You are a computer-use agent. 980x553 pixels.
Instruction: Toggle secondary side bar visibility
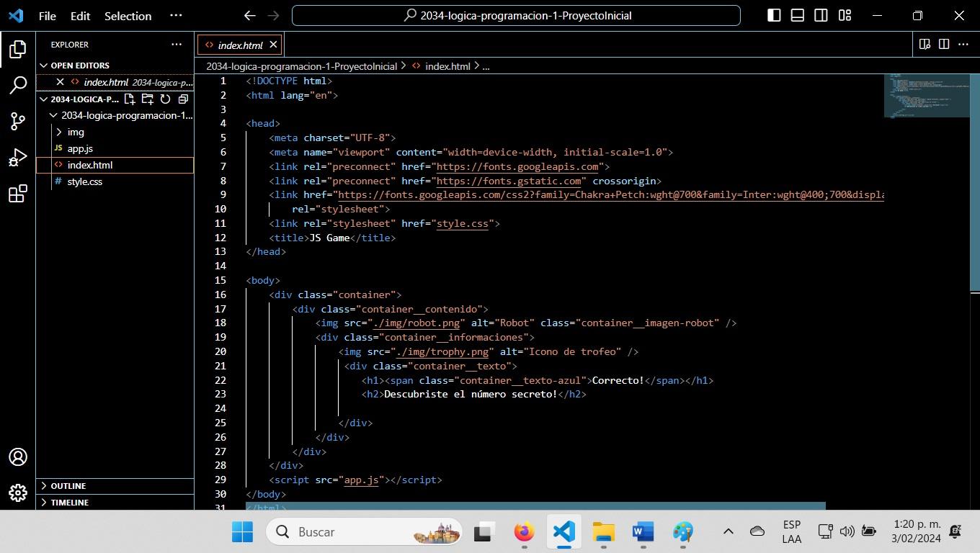(821, 15)
